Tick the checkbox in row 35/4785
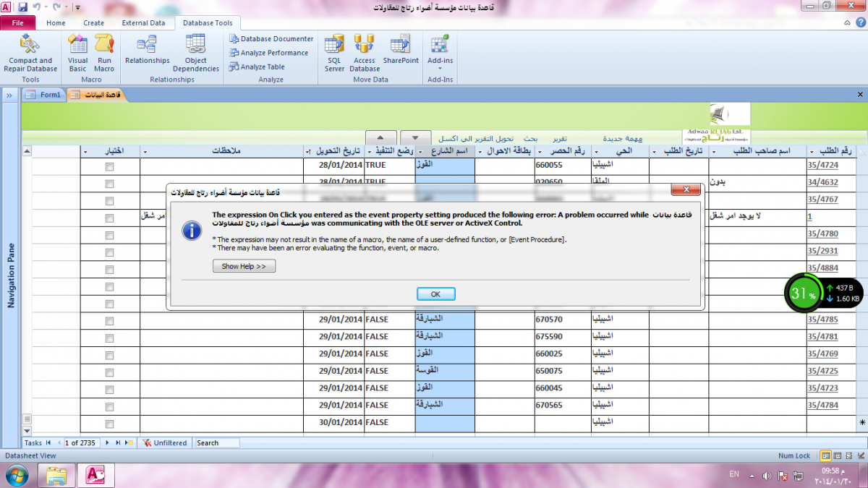 110,320
